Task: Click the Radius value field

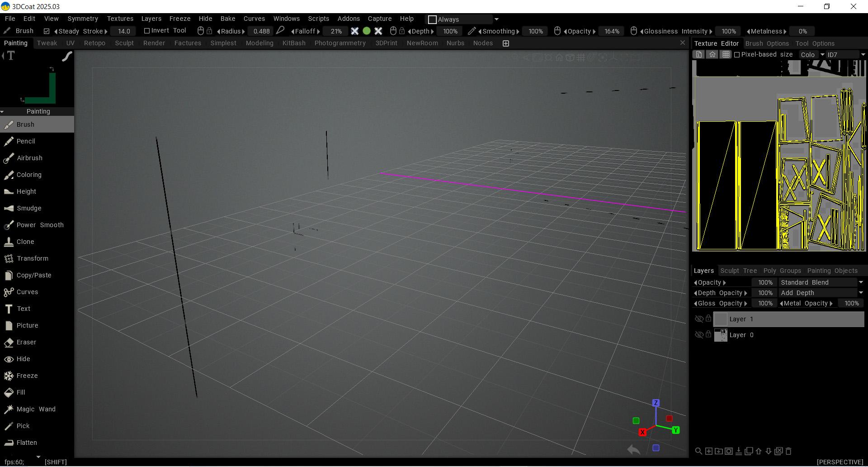Action: point(261,31)
